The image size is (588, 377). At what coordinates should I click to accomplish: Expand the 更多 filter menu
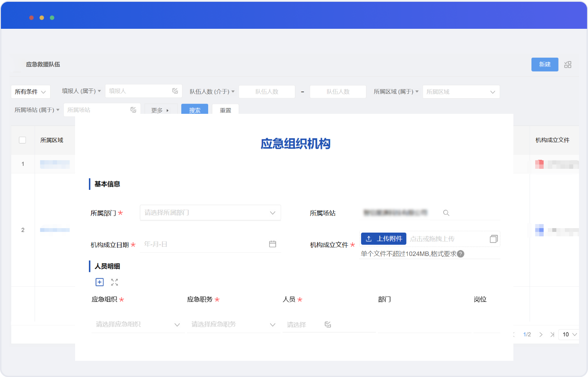click(160, 110)
